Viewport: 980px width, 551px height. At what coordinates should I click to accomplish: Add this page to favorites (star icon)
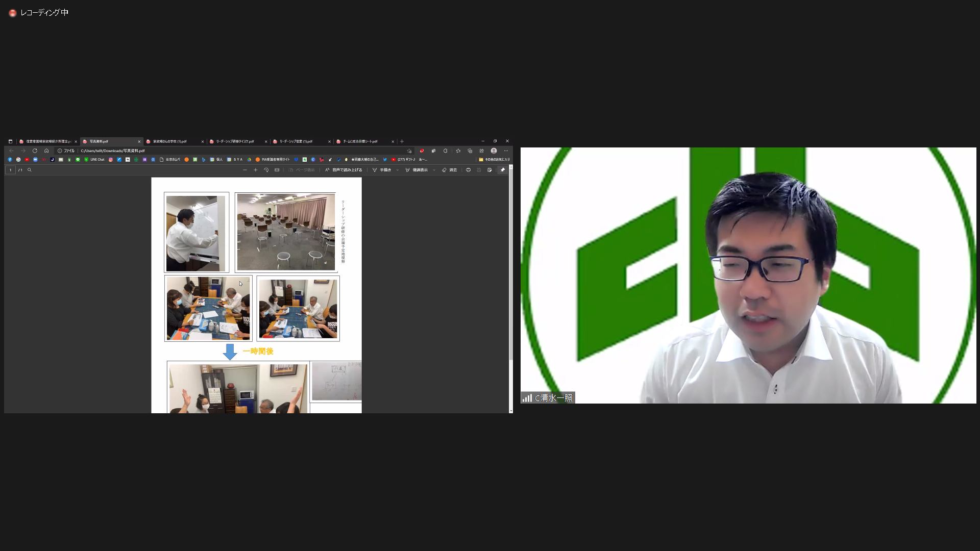[x=409, y=151]
